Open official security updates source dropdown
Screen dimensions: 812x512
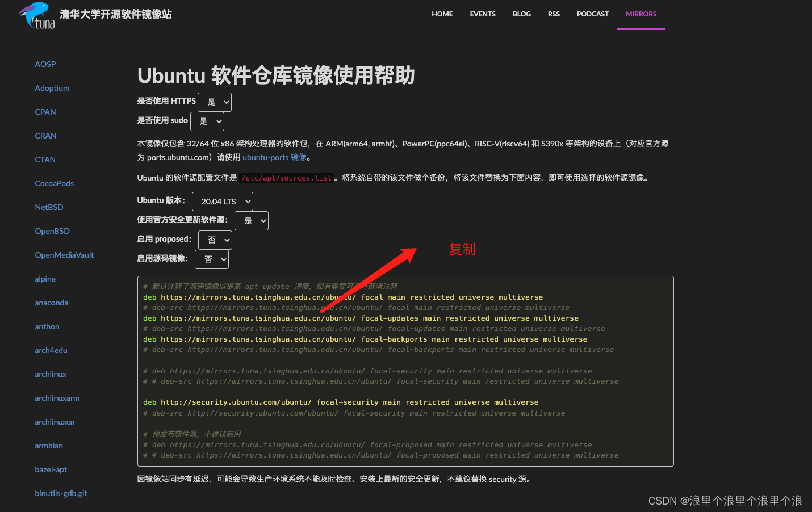tap(252, 221)
